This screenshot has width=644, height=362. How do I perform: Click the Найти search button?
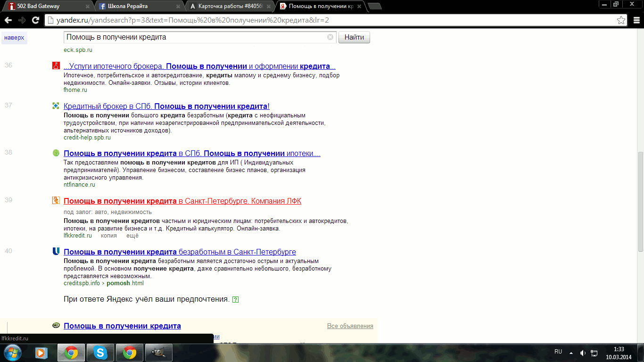(354, 37)
